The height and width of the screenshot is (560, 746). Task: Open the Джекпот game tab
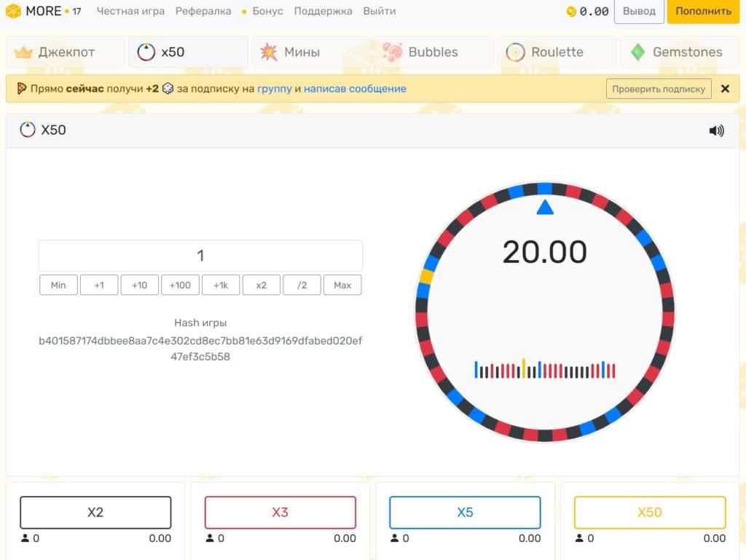pos(65,52)
